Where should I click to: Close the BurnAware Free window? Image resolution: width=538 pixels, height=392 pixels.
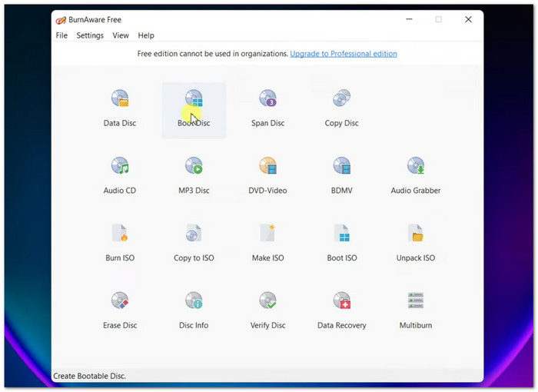pyautogui.click(x=468, y=19)
